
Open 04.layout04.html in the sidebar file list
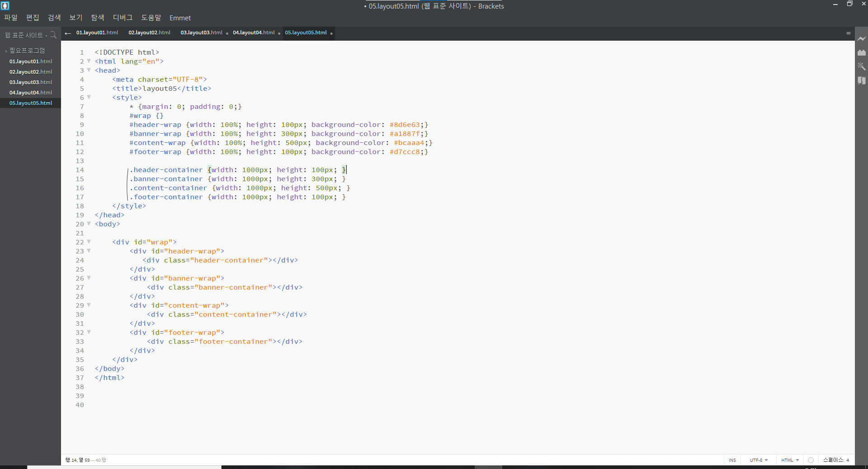[x=31, y=93]
